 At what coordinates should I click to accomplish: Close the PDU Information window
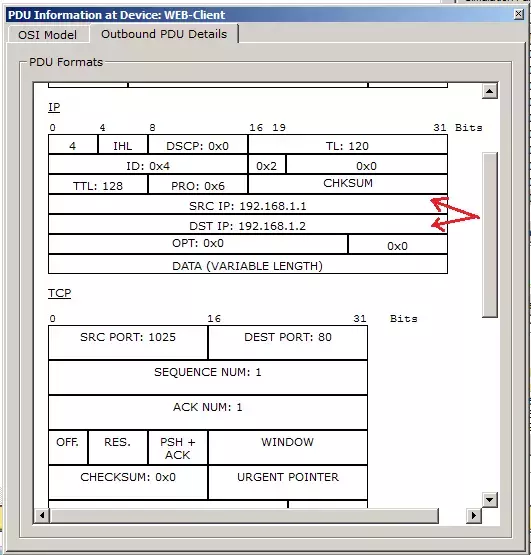tap(518, 14)
